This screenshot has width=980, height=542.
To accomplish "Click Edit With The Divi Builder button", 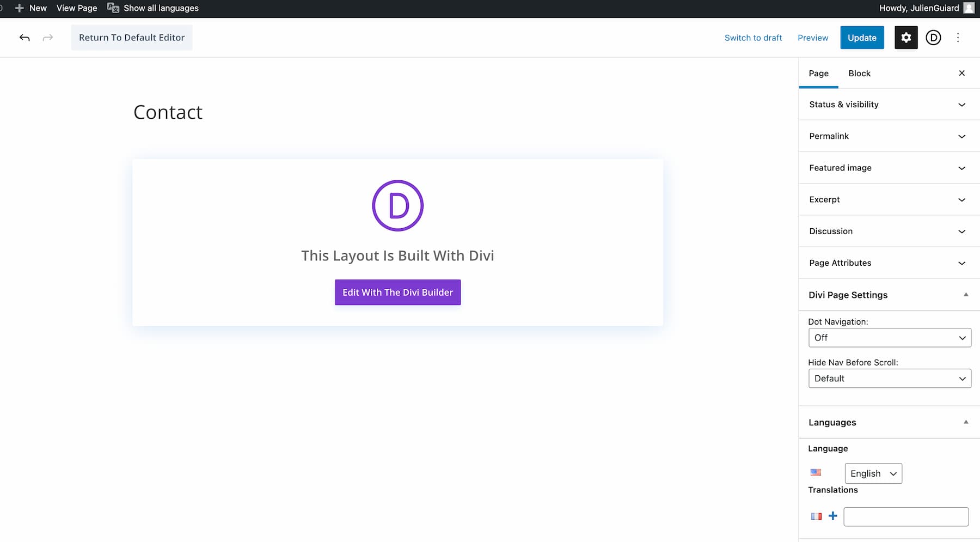I will click(397, 293).
